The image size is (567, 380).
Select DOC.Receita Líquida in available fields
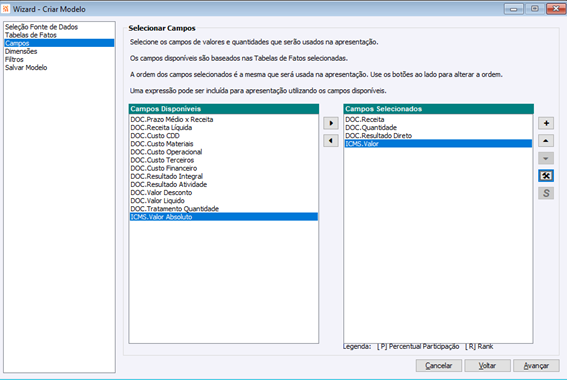click(x=223, y=128)
